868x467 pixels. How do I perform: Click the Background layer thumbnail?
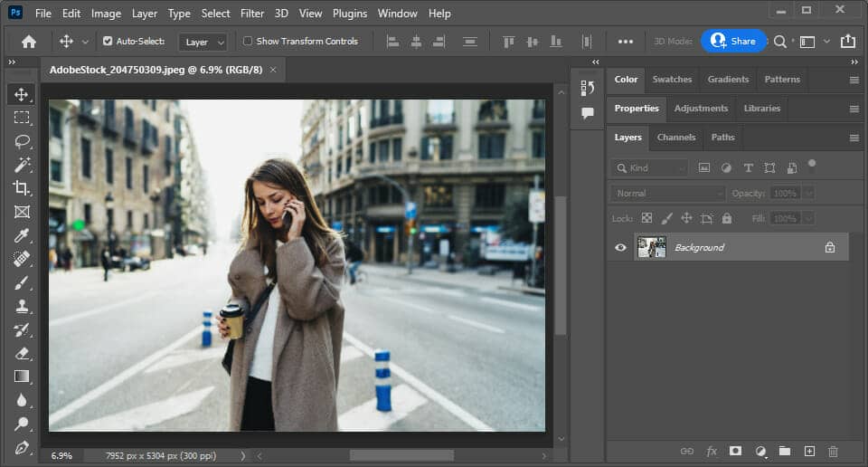(651, 247)
